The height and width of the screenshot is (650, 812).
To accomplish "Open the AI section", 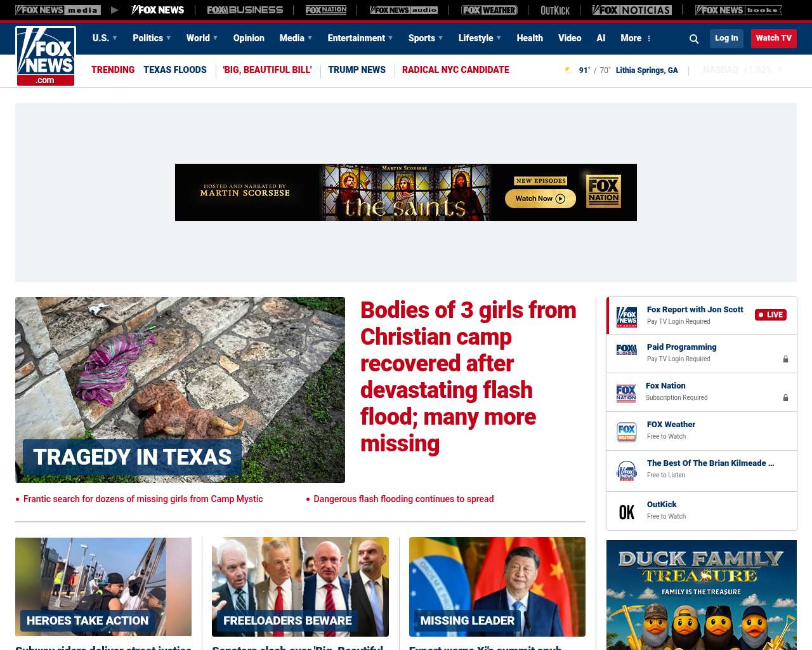I will (x=601, y=38).
